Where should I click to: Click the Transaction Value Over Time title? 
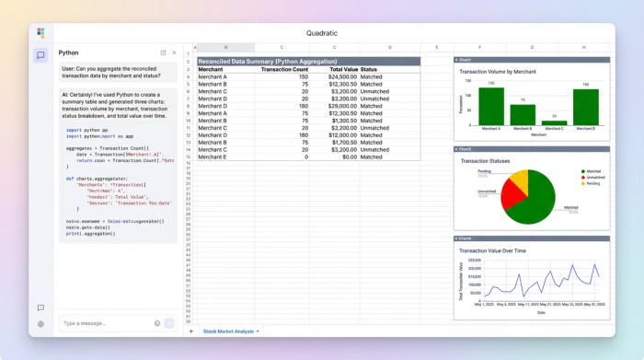(492, 250)
